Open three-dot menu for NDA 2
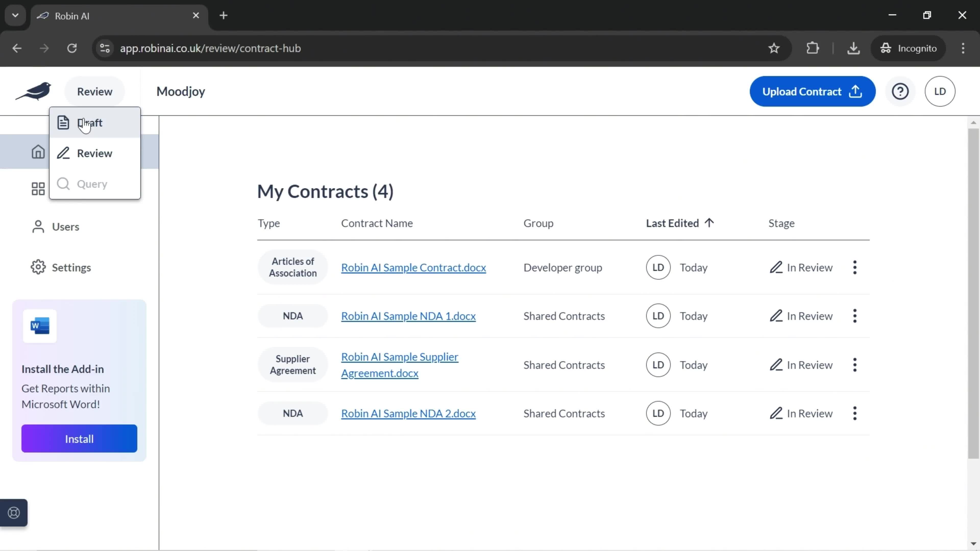This screenshot has height=551, width=980. [x=855, y=413]
